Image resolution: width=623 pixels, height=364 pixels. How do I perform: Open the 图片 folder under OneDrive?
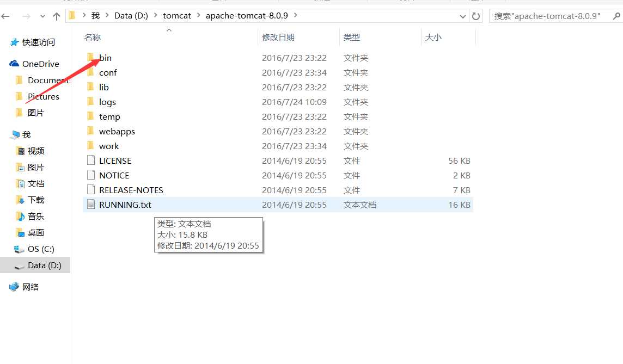point(36,113)
